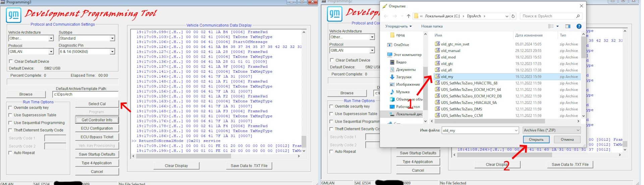The height and width of the screenshot is (185, 644).
Task: Click the Поиск в: DpsArch search field
Action: coord(551,16)
